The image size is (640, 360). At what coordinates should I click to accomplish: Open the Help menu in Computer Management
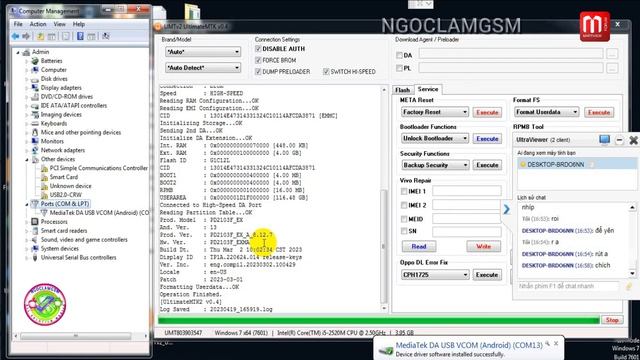79,24
